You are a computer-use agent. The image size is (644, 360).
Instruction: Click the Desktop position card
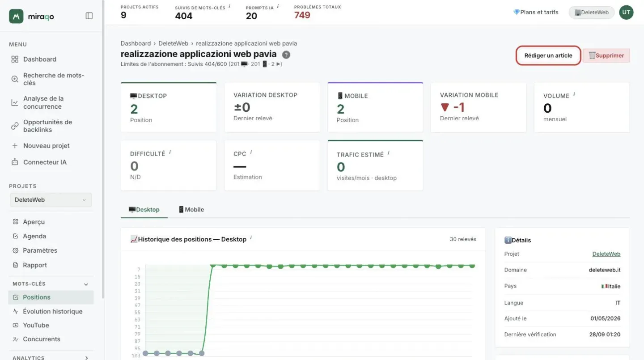[x=169, y=107]
